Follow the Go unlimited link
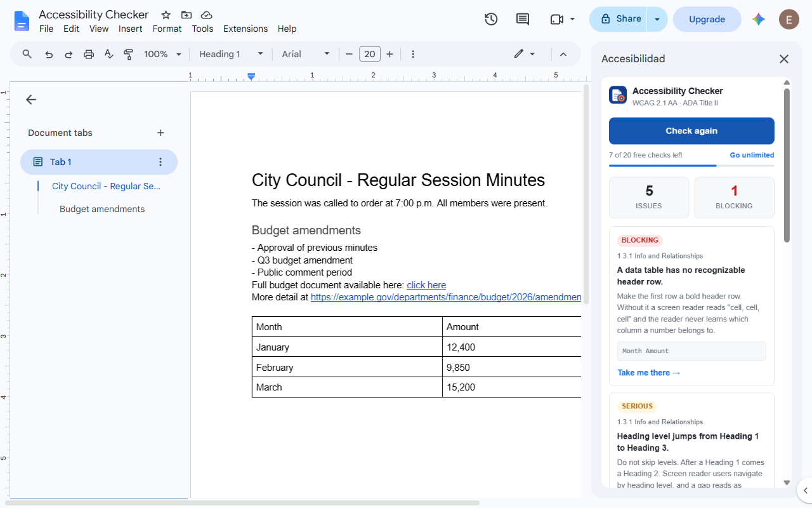The height and width of the screenshot is (508, 812). pos(752,155)
